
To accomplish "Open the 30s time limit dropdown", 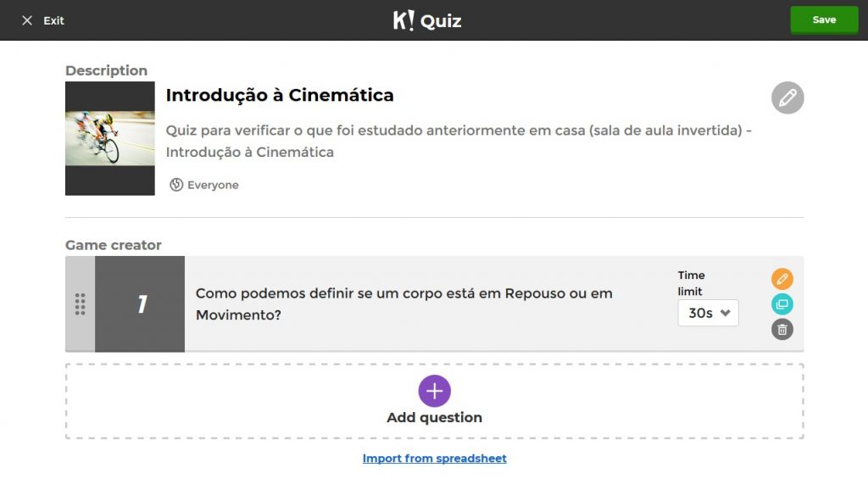I will pyautogui.click(x=708, y=313).
